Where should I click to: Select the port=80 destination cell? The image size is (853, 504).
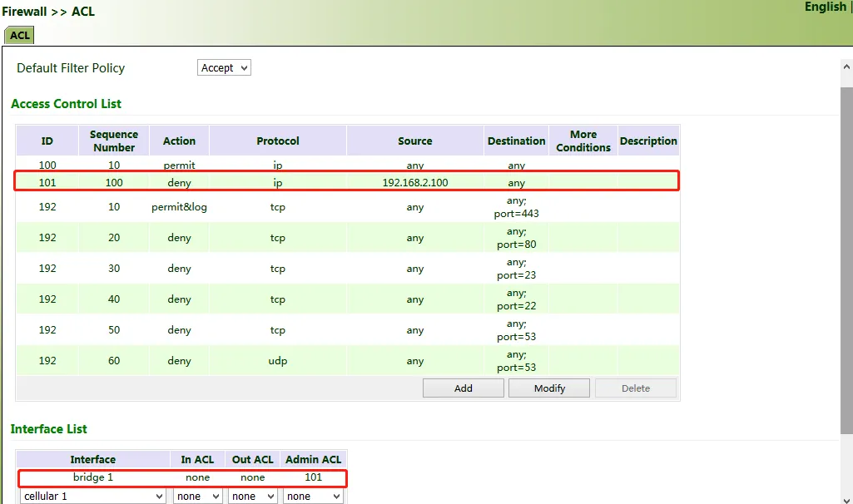[x=516, y=238]
